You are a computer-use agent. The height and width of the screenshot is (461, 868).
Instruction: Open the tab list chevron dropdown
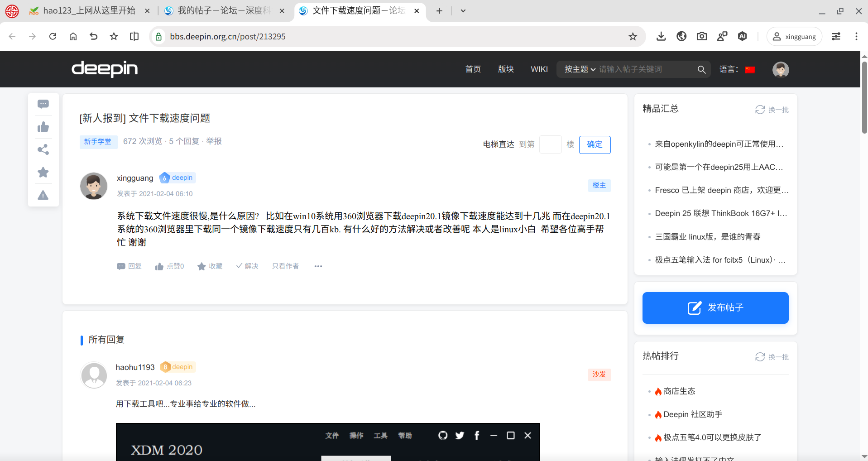click(463, 11)
